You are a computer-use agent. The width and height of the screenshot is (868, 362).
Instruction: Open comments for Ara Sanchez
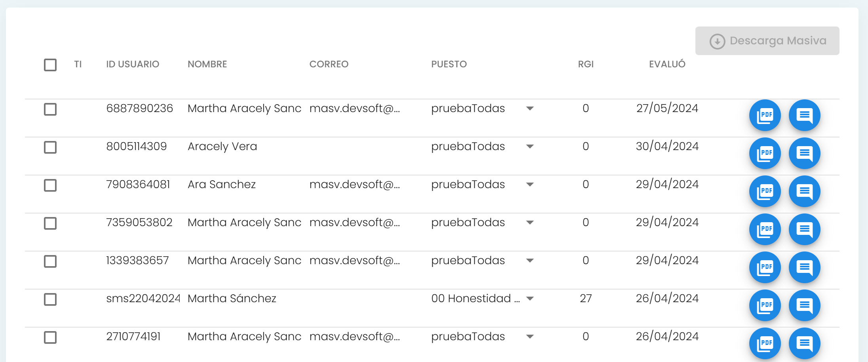click(804, 191)
